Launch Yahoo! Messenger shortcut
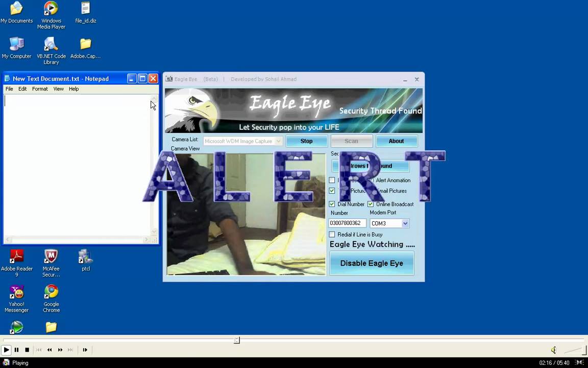This screenshot has width=588, height=368. point(16,299)
